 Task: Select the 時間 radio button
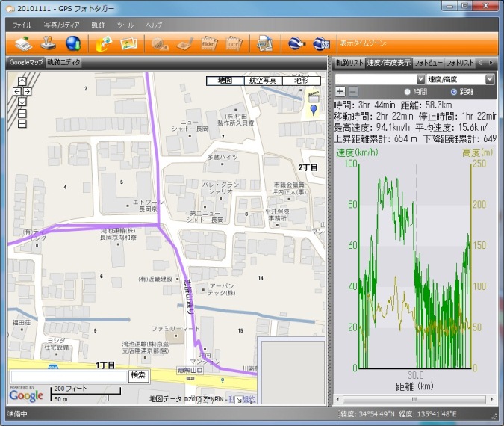[407, 92]
